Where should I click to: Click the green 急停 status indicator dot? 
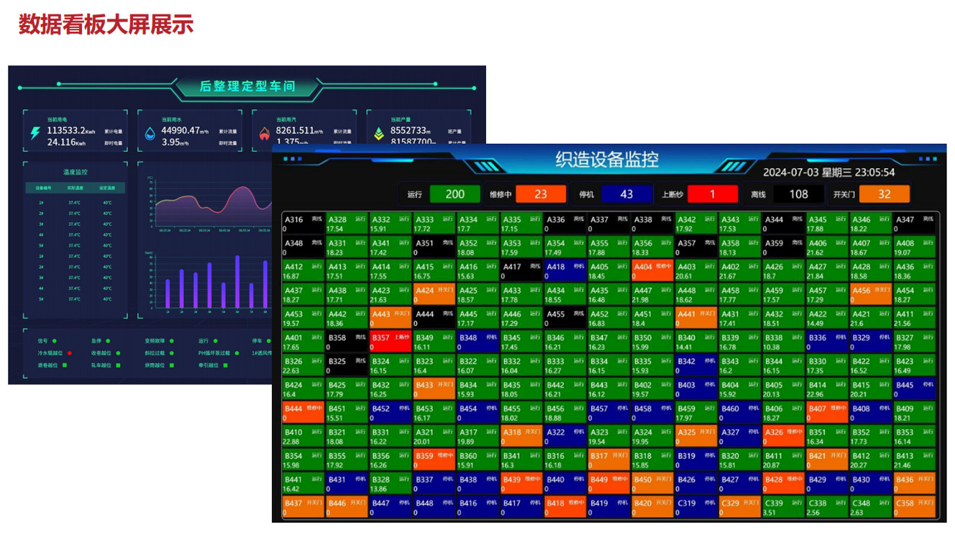point(108,341)
